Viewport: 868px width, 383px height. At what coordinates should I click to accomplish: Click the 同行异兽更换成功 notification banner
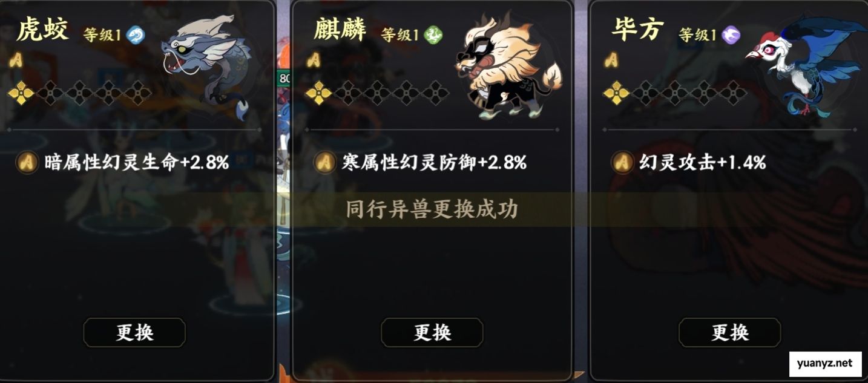(x=432, y=209)
